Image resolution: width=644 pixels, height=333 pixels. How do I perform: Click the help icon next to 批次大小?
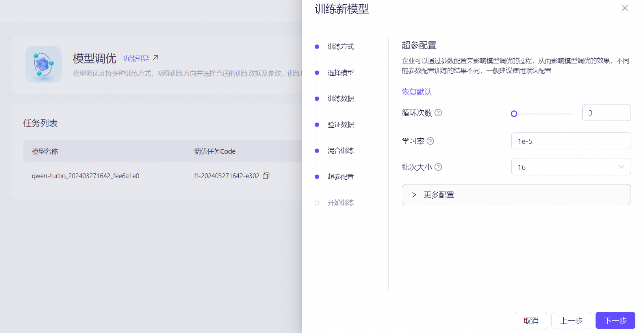[438, 167]
